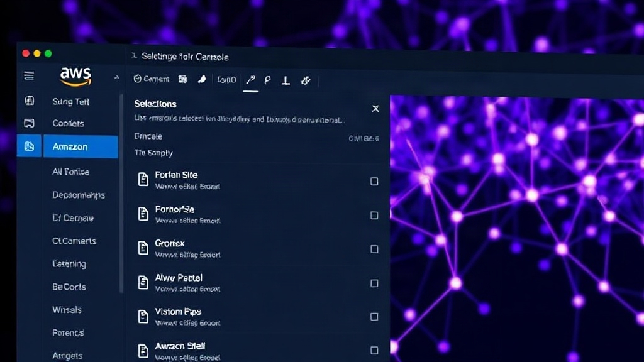Click the Crncale label
Image resolution: width=644 pixels, height=362 pixels.
pyautogui.click(x=148, y=136)
